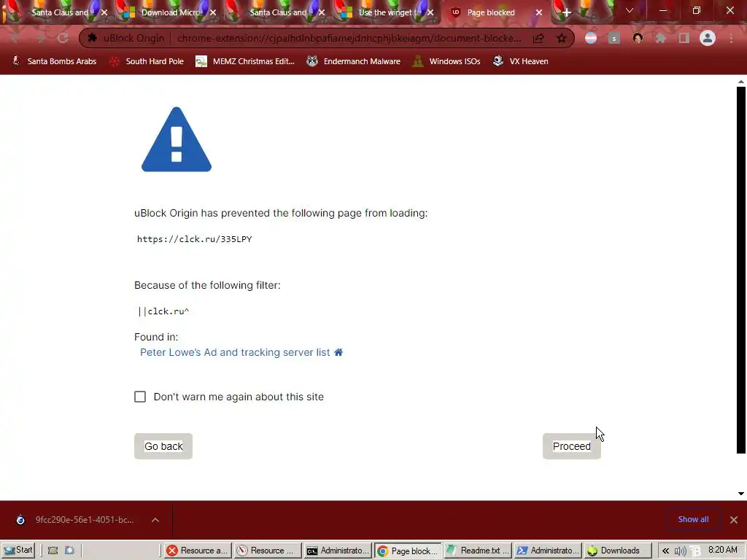Screen dimensions: 747x560
Task: Open the Extensions puzzle piece menu
Action: tap(660, 38)
